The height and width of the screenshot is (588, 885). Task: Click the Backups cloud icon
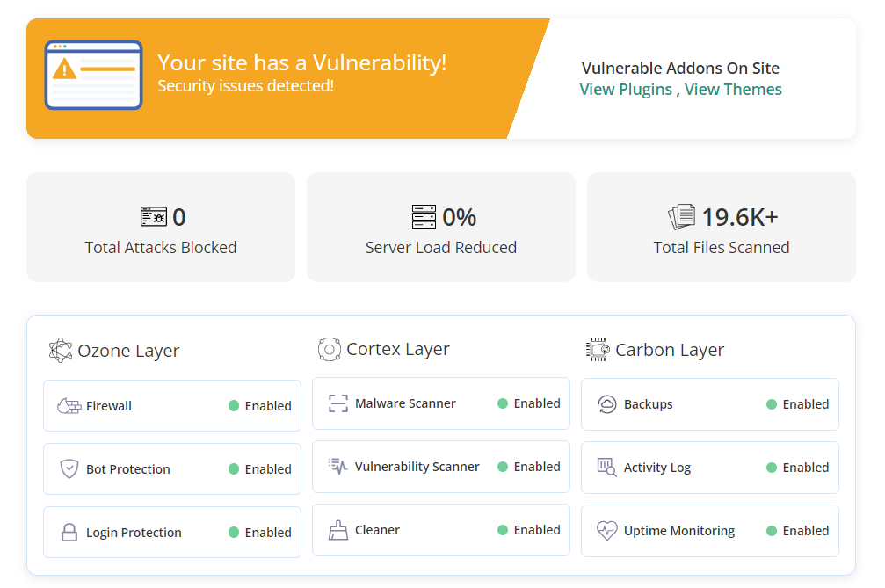[x=607, y=404]
